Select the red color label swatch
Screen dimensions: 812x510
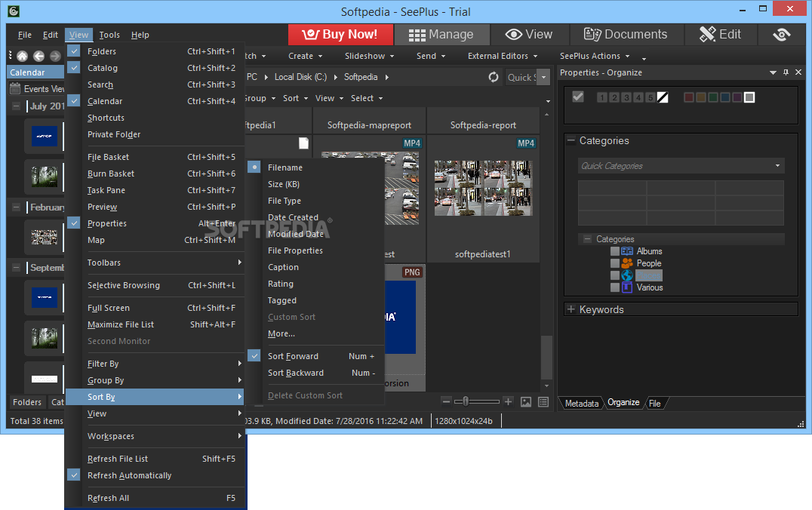pos(689,97)
